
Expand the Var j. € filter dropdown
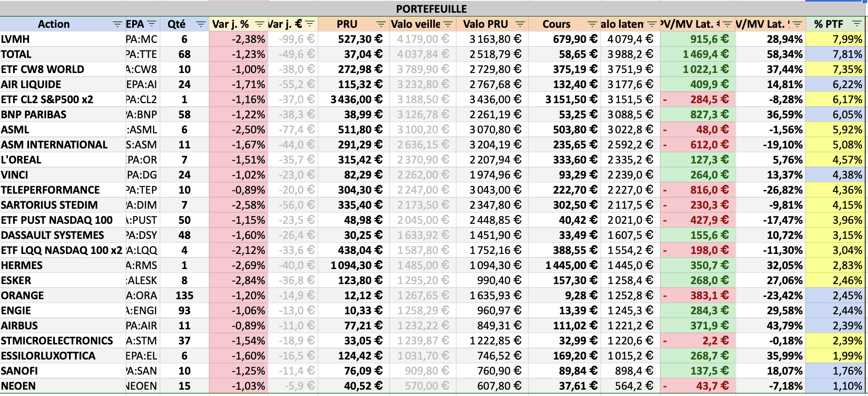coord(310,24)
